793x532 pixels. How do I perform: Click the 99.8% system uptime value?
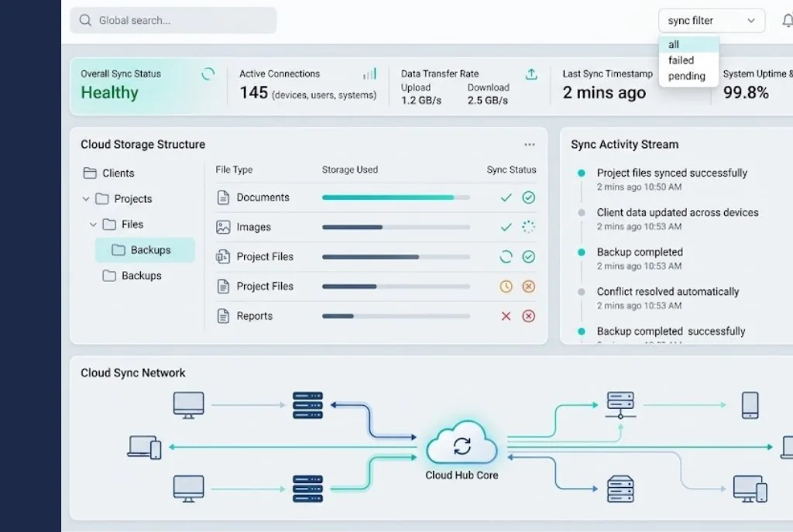746,93
